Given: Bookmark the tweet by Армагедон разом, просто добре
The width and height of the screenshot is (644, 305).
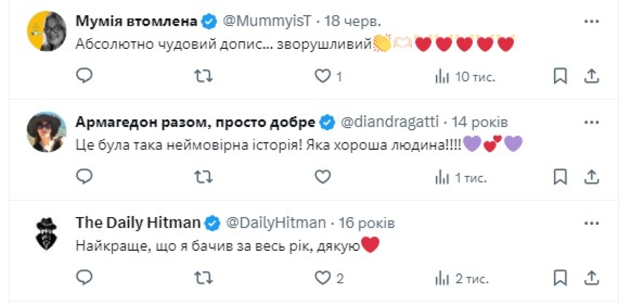Looking at the screenshot, I should (x=559, y=176).
